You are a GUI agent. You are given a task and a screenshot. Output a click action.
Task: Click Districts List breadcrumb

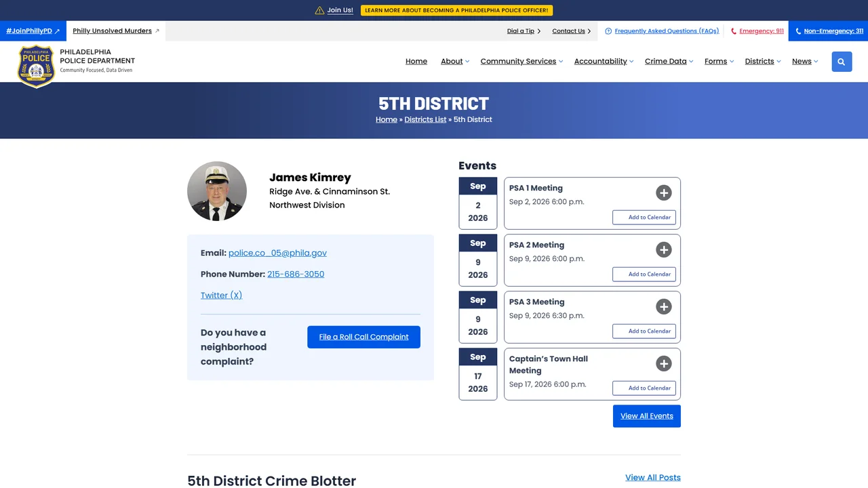click(425, 119)
